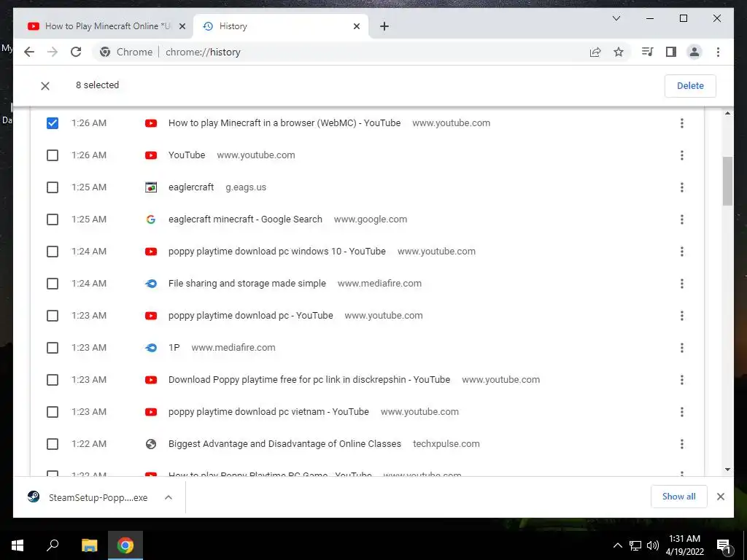Open more actions for eaglercraft entry
Viewport: 747px width, 560px height.
[x=682, y=187]
